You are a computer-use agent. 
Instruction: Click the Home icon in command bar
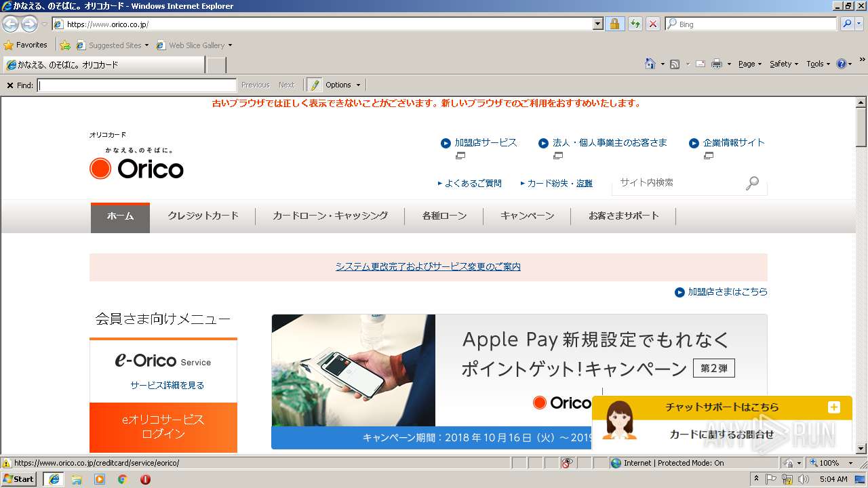coord(650,64)
